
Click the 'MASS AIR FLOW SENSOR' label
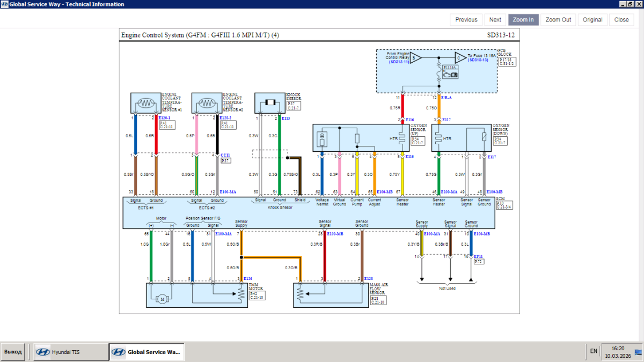[379, 290]
